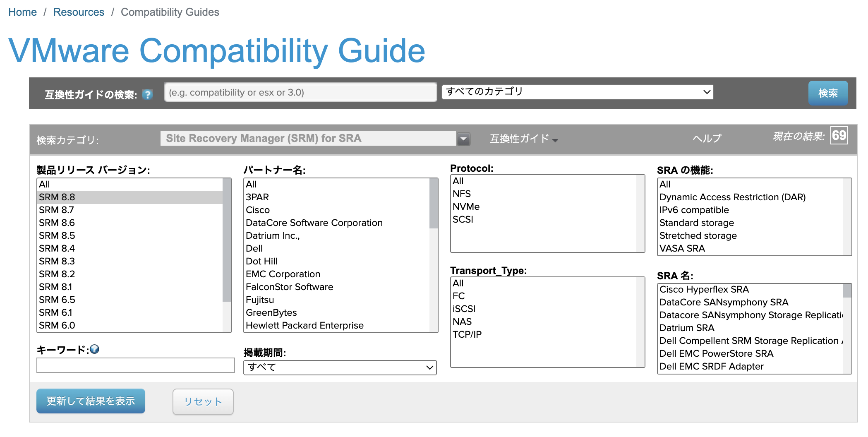Image resolution: width=868 pixels, height=437 pixels.
Task: Select 3PAR in partner name list
Action: pos(337,197)
